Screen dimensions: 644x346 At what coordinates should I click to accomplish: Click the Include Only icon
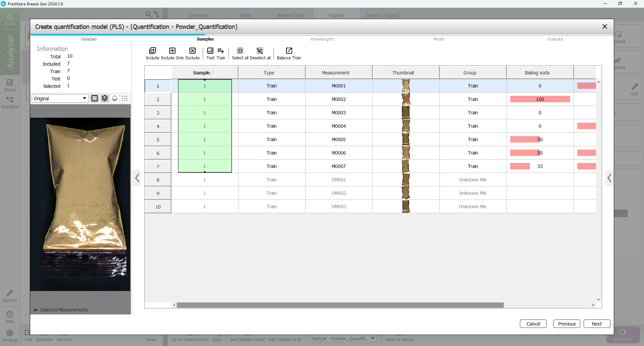tap(172, 51)
